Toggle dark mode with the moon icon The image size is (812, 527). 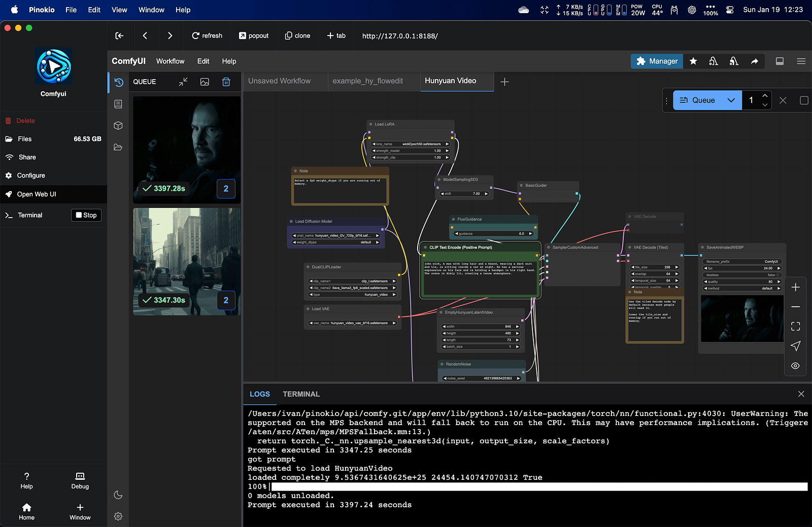click(118, 495)
